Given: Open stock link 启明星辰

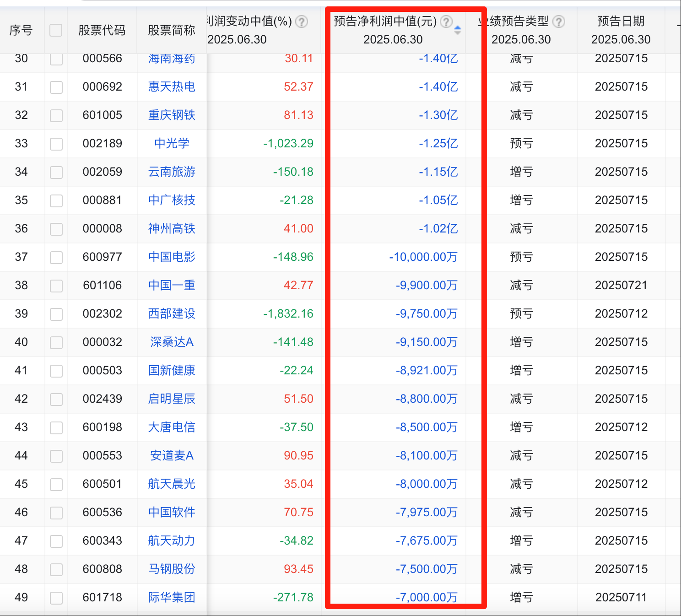Looking at the screenshot, I should (x=172, y=399).
